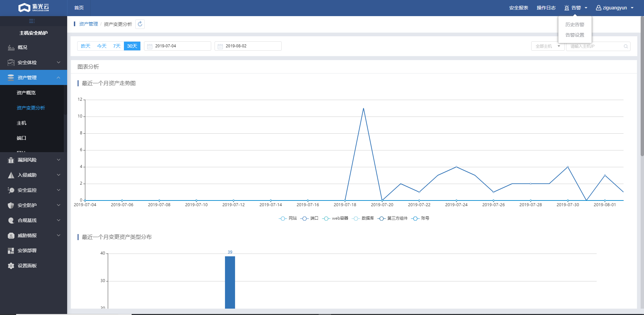Expand the 威胁情报 menu chevron
Viewport: 644px width, 315px height.
pos(58,235)
